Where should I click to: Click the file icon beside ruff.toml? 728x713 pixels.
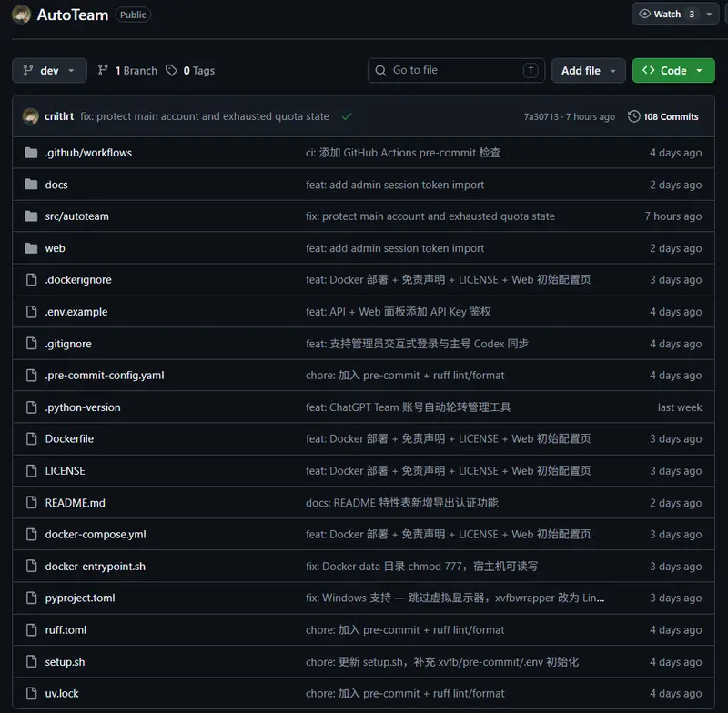point(32,630)
